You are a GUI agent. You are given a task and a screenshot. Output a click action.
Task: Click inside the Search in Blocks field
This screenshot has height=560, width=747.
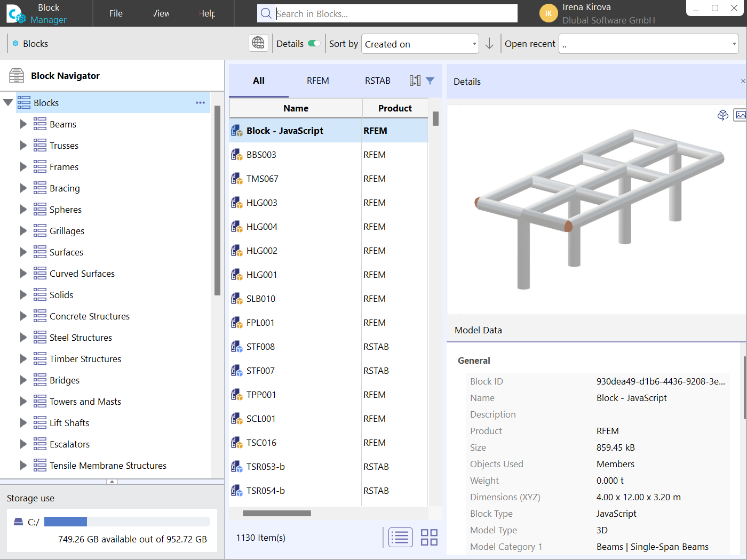tap(387, 13)
